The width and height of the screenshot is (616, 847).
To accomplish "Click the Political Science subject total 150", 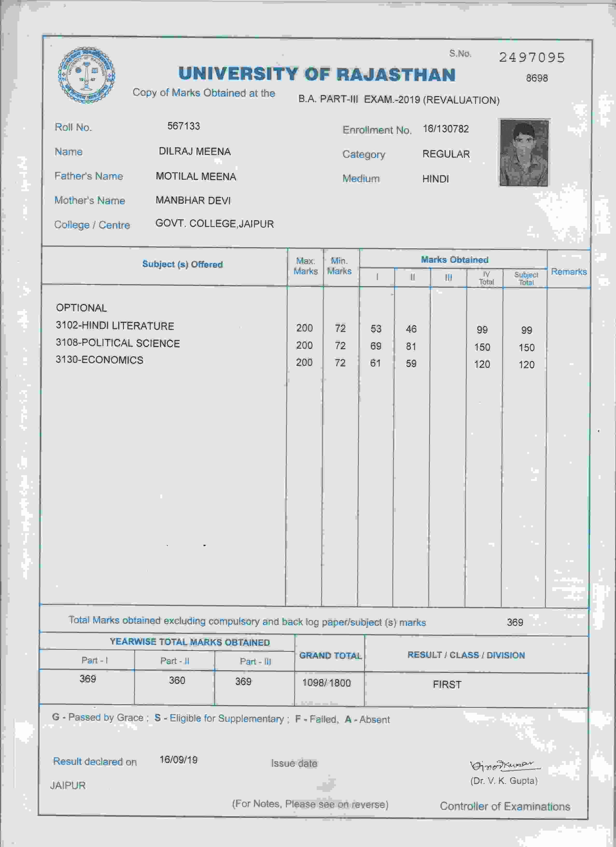I will tap(526, 348).
